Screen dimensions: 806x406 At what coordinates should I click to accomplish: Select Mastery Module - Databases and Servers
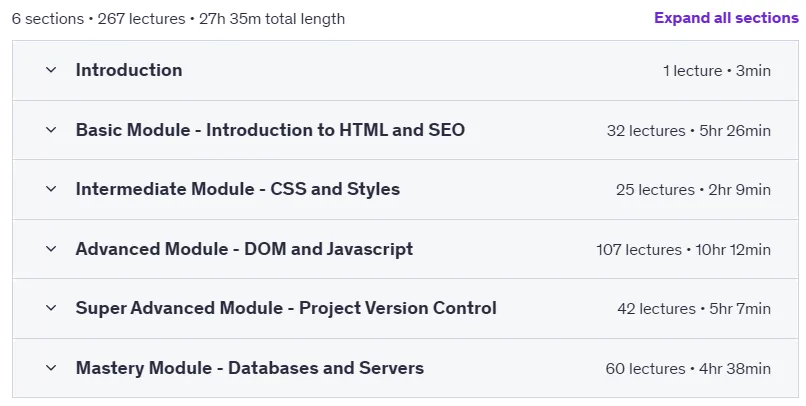click(x=250, y=368)
